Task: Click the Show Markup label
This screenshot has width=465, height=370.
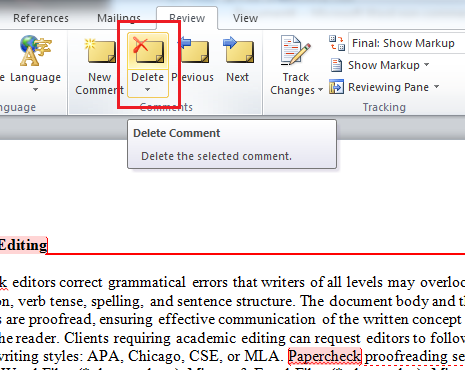Action: coord(384,65)
